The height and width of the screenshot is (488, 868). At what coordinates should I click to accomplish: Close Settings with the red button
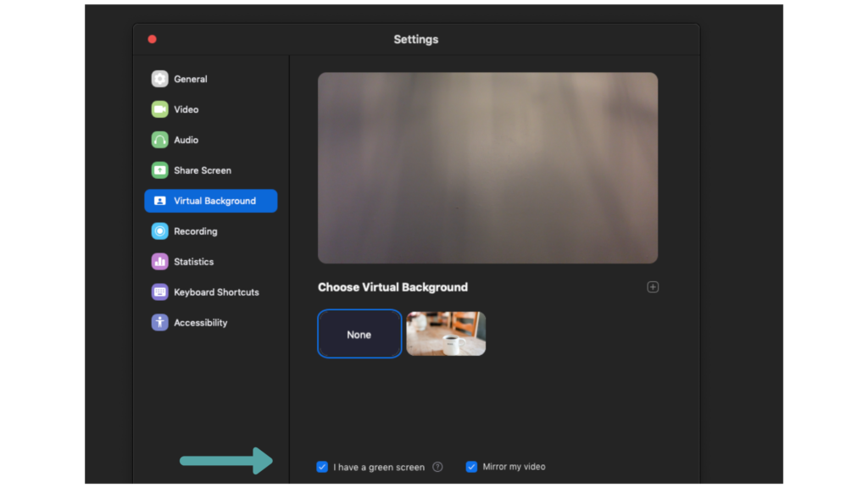(153, 39)
